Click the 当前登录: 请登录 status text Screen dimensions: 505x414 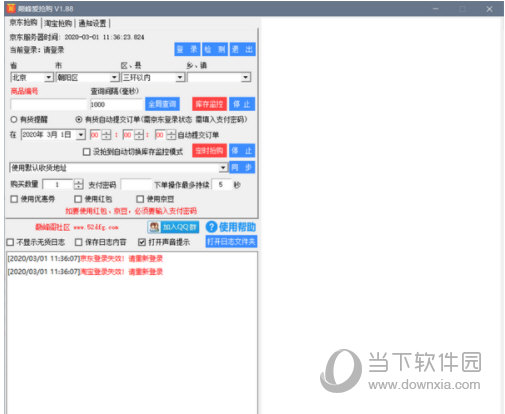tap(37, 50)
